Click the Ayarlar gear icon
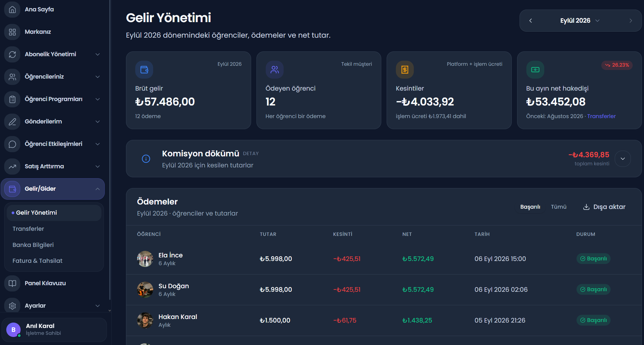This screenshot has width=644, height=345. click(x=12, y=306)
